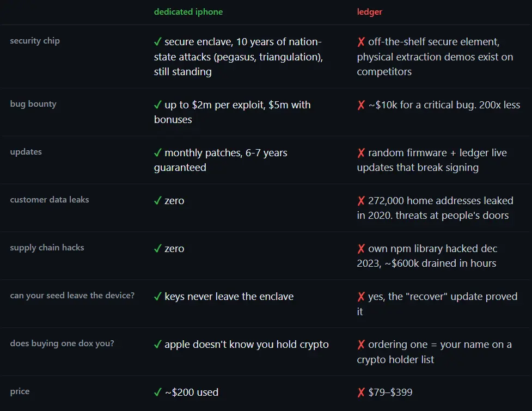Image resolution: width=532 pixels, height=411 pixels.
Task: Click the green checkmark in security chip row
Action: pos(157,42)
